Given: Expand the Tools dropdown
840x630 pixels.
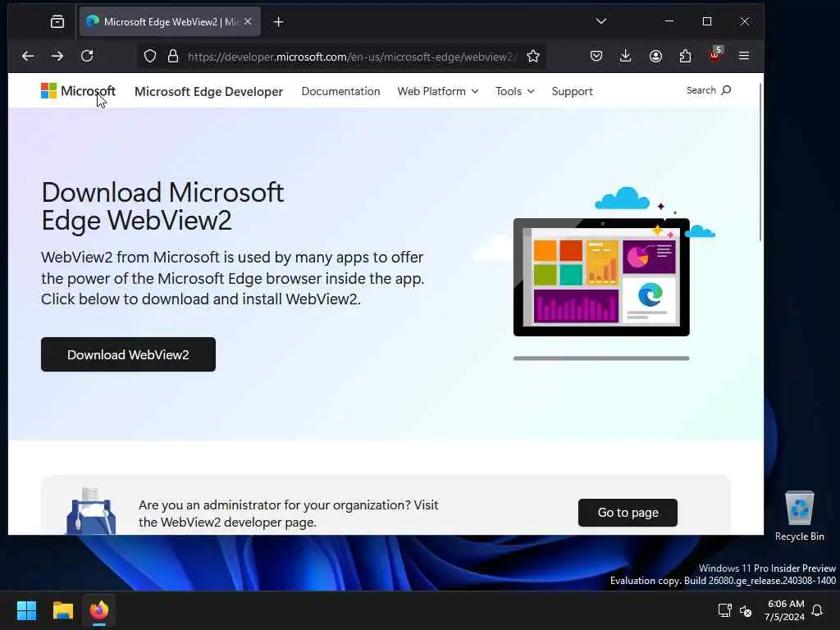Looking at the screenshot, I should pos(514,92).
